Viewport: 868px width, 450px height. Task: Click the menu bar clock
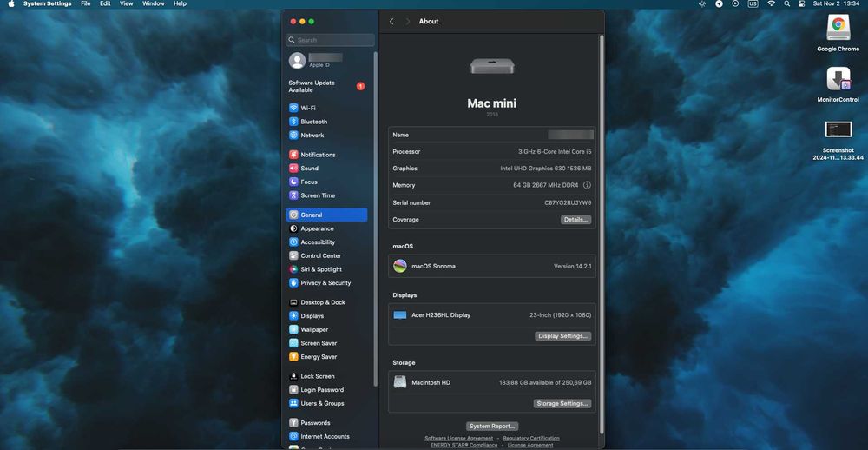836,3
